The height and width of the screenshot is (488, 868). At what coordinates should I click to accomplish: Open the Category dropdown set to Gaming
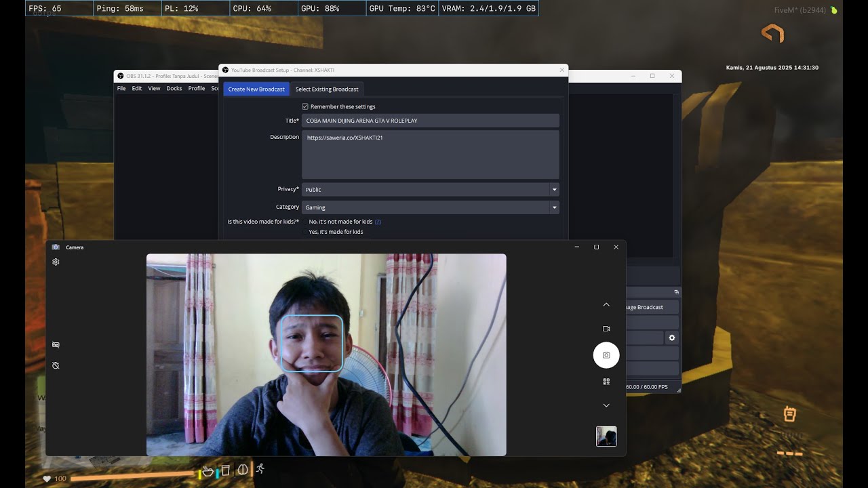tap(431, 207)
